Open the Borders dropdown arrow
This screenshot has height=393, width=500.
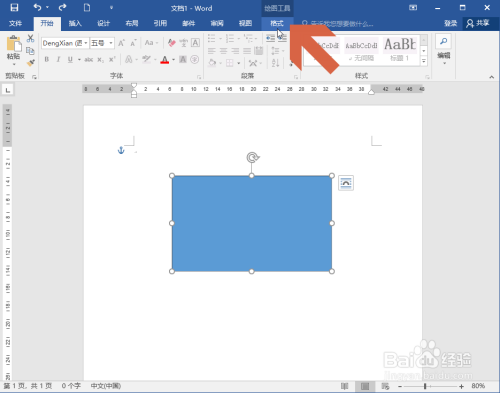point(239,63)
